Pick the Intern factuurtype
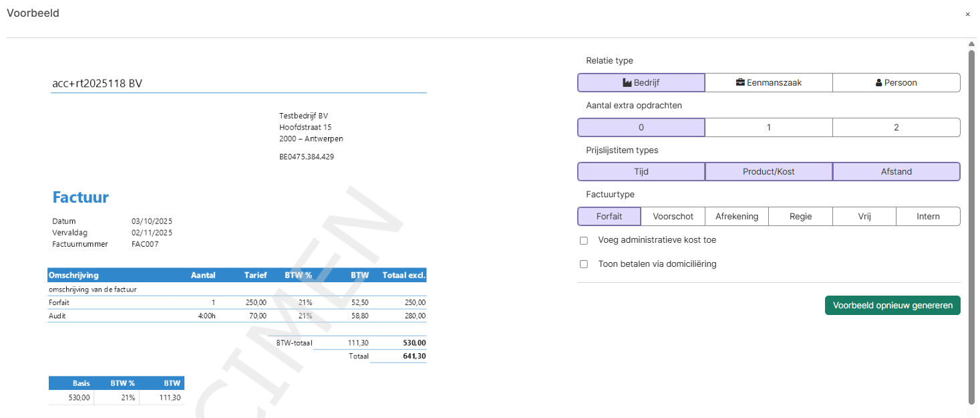Viewport: 980px width, 418px height. click(929, 217)
